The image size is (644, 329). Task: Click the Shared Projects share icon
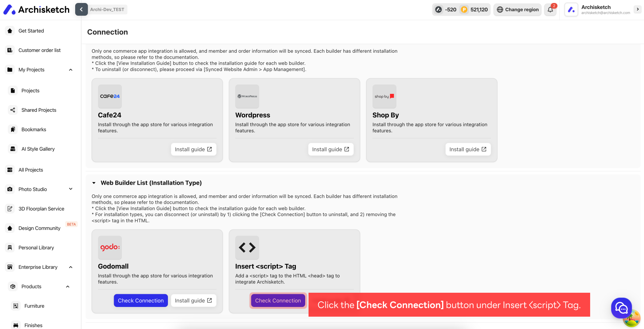click(13, 110)
